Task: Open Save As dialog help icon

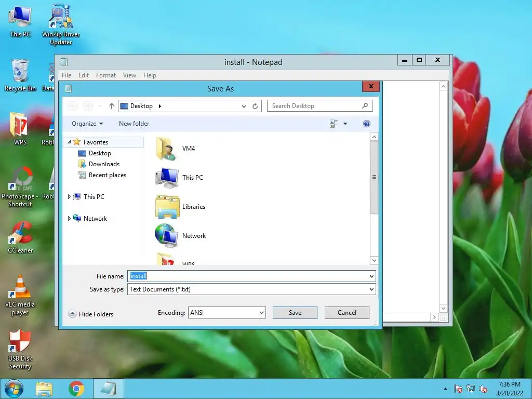Action: [x=366, y=124]
